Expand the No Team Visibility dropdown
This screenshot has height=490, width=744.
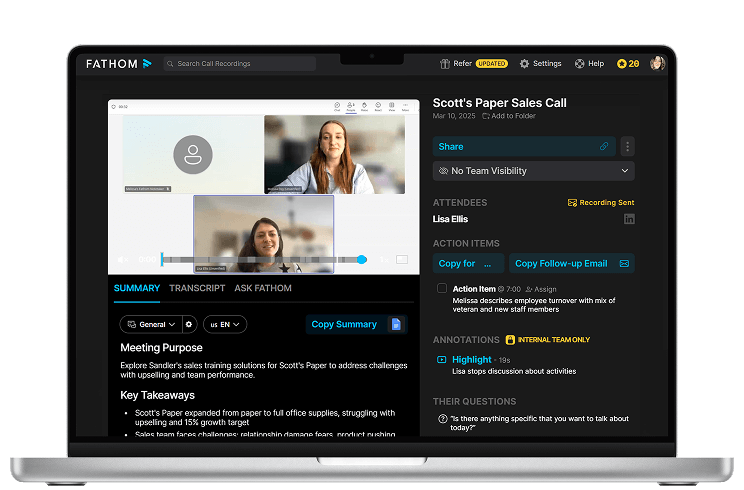pos(533,171)
